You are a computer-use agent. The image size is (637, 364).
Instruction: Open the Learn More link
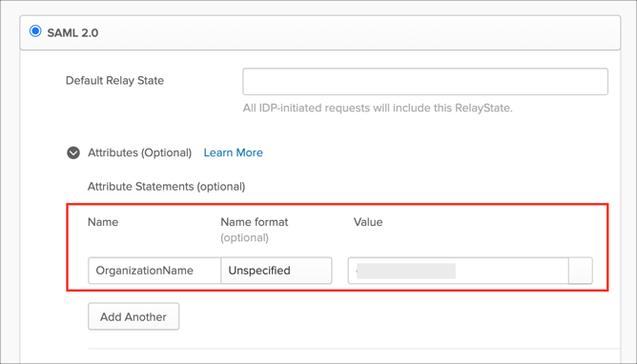(234, 152)
